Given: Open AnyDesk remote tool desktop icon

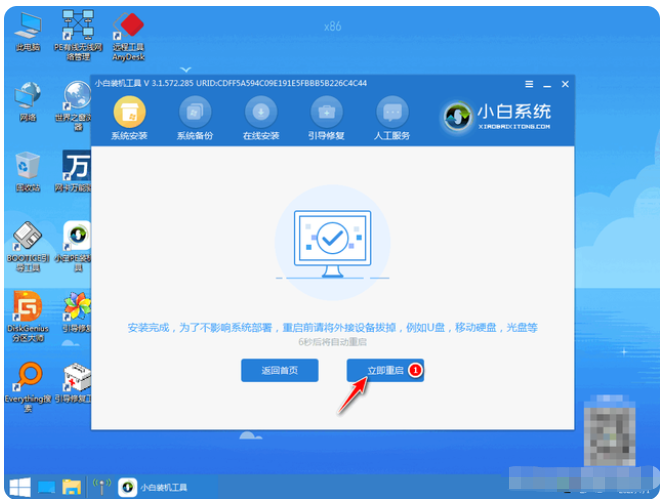Looking at the screenshot, I should tap(126, 30).
